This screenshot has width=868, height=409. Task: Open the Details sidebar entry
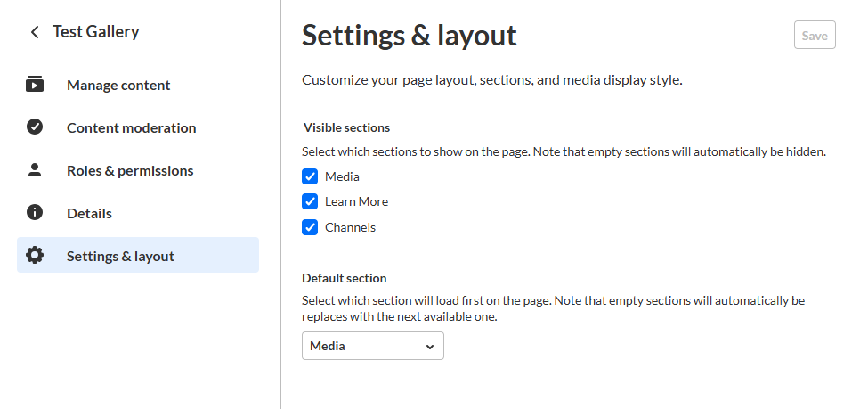coord(89,214)
